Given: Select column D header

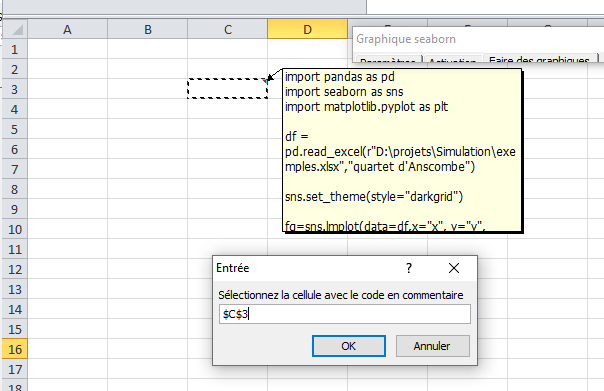Looking at the screenshot, I should pos(307,29).
